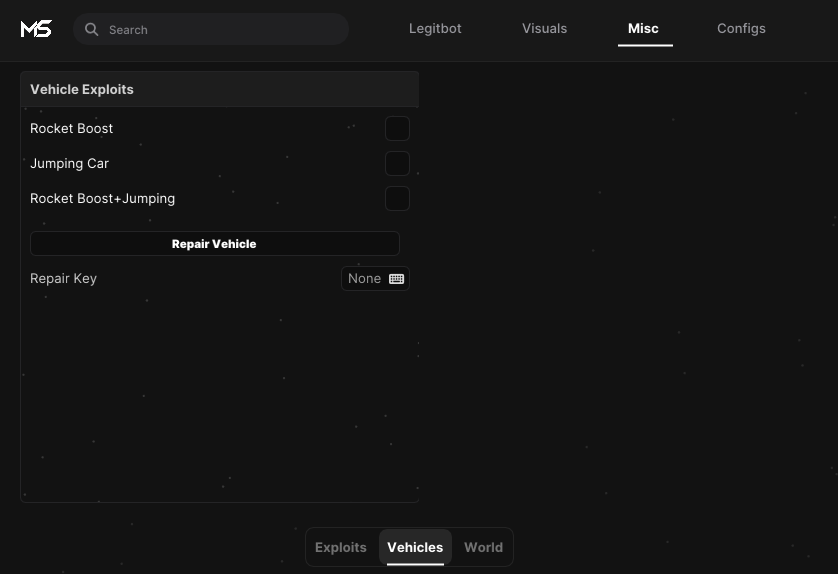Select the Misc tab

(643, 29)
